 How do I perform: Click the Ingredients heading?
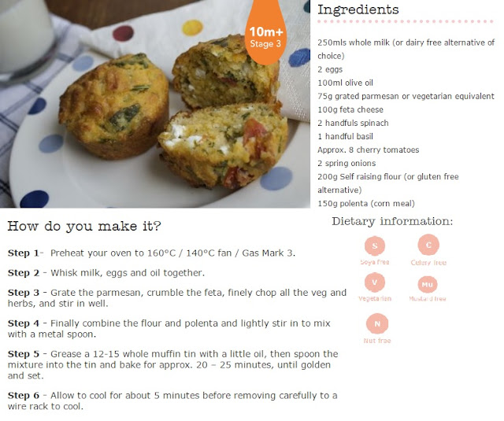(358, 10)
